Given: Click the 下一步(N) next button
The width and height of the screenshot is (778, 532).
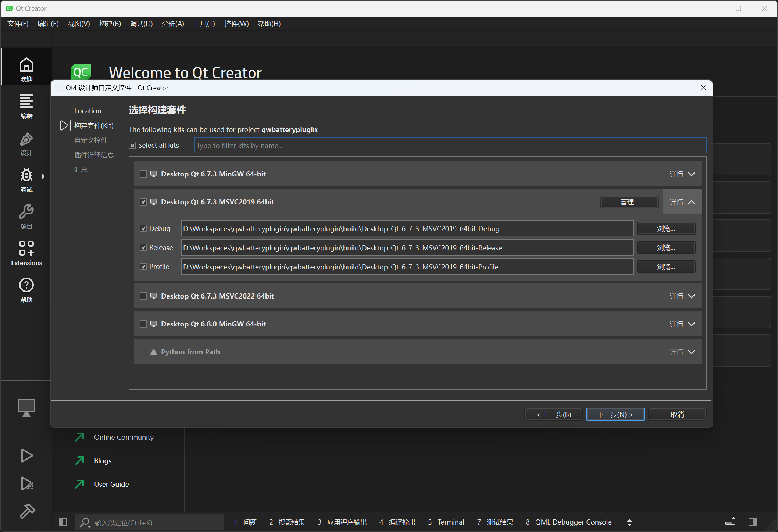Looking at the screenshot, I should pos(615,414).
